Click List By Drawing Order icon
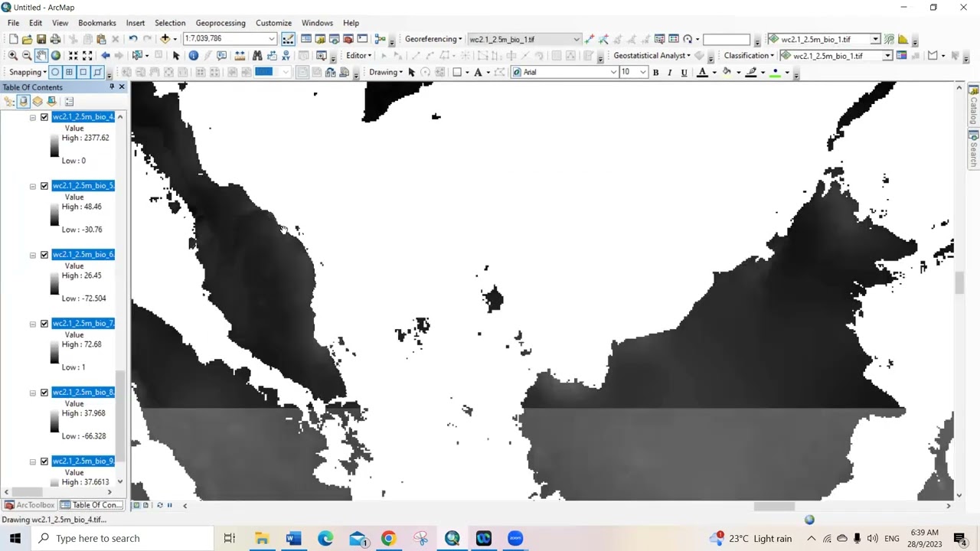Screen dimensions: 980x551 10,102
